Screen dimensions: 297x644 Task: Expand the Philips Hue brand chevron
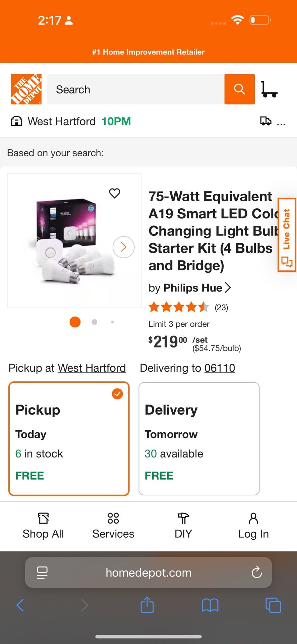pyautogui.click(x=229, y=288)
